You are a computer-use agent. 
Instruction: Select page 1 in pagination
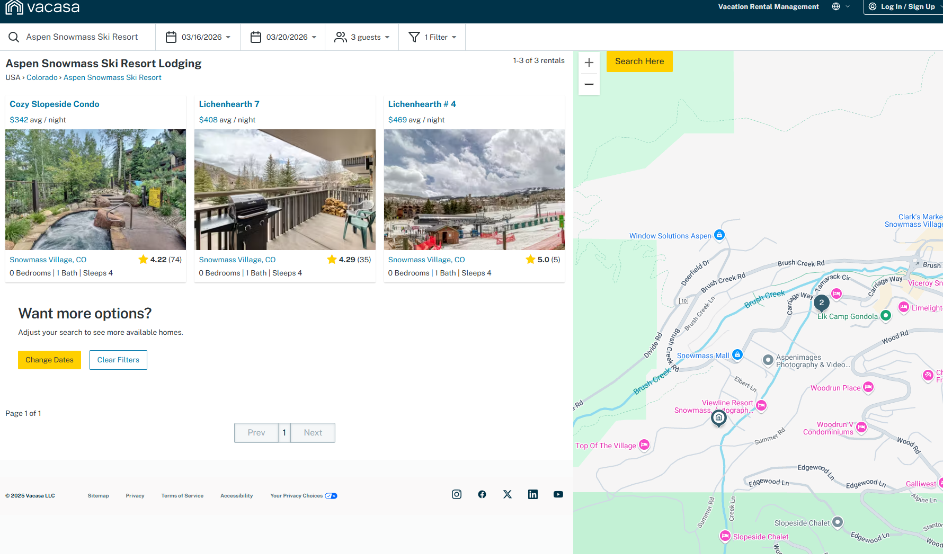pyautogui.click(x=284, y=433)
